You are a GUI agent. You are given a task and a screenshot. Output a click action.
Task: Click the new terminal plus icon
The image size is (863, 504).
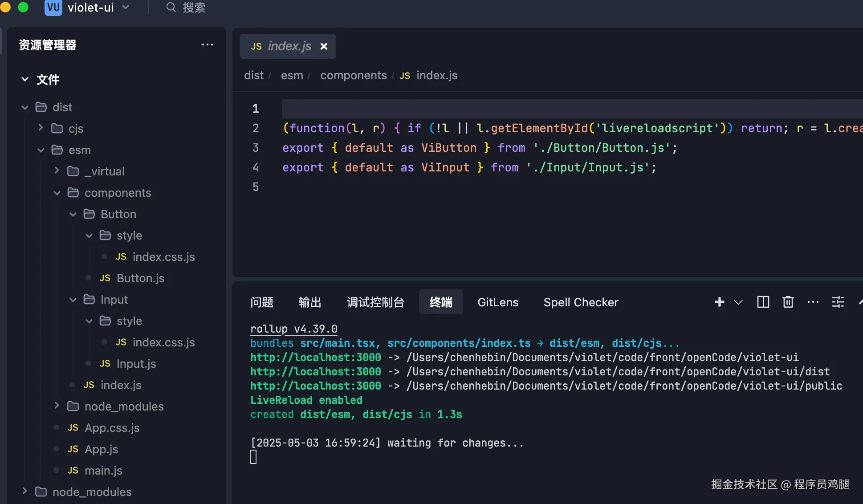click(719, 302)
